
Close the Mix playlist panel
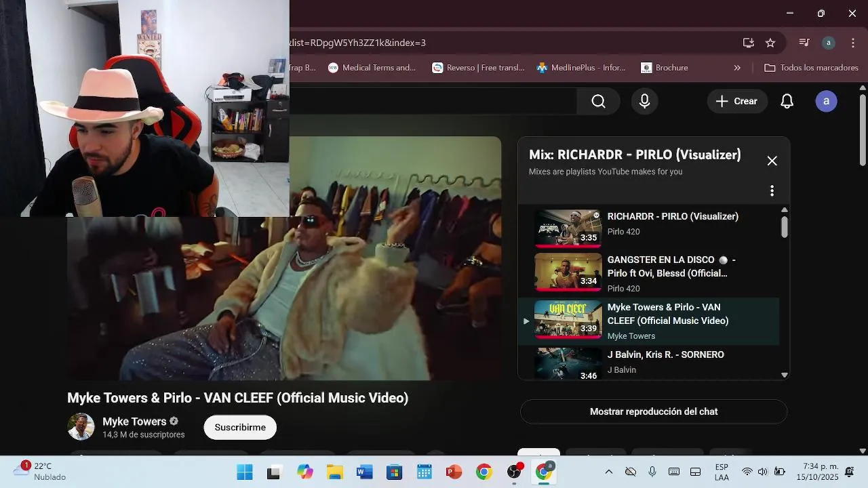[772, 161]
